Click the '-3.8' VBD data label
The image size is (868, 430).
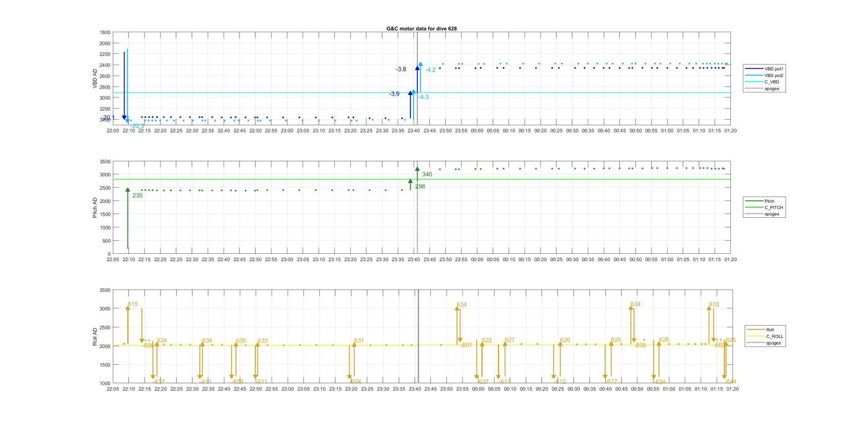point(401,69)
